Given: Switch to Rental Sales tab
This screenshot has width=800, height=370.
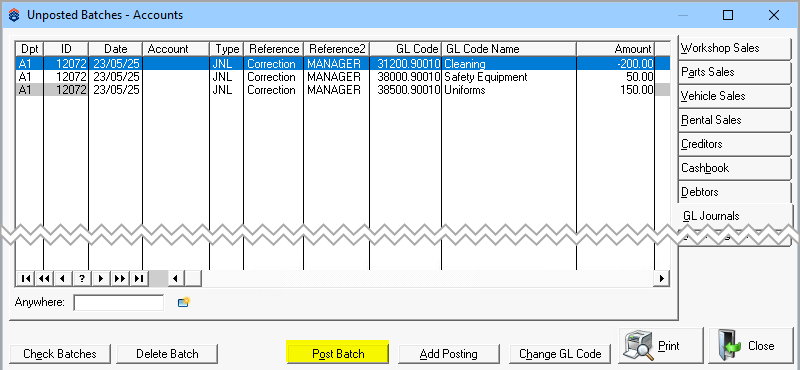Looking at the screenshot, I should pos(734,120).
